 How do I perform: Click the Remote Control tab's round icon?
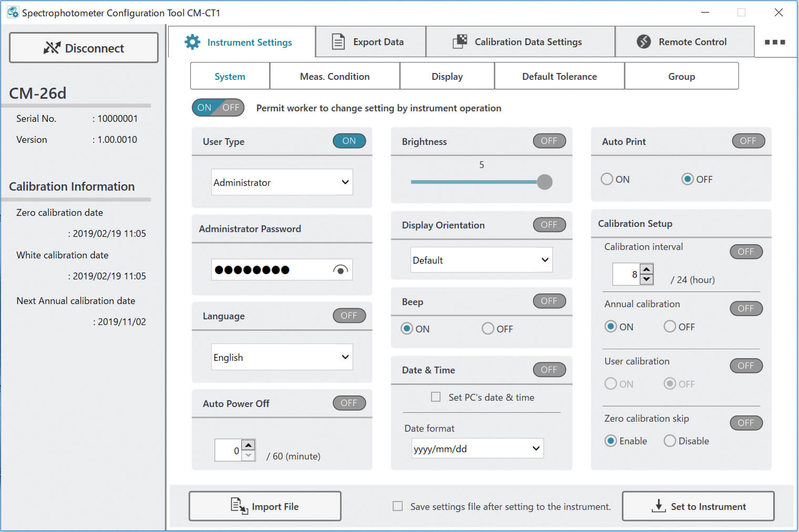(x=644, y=41)
